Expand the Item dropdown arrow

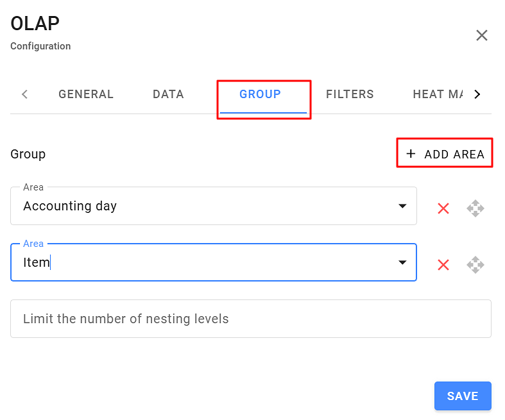point(402,262)
